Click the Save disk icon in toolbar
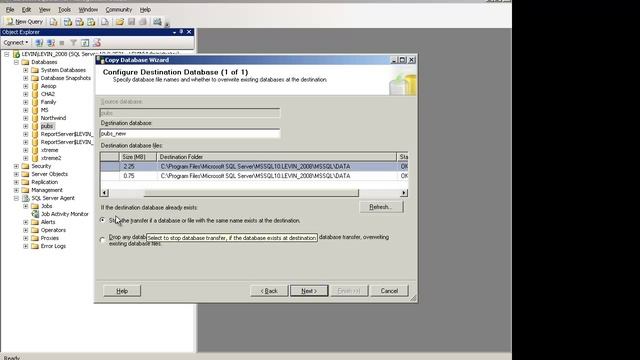640x360 pixels. pyautogui.click(x=131, y=22)
